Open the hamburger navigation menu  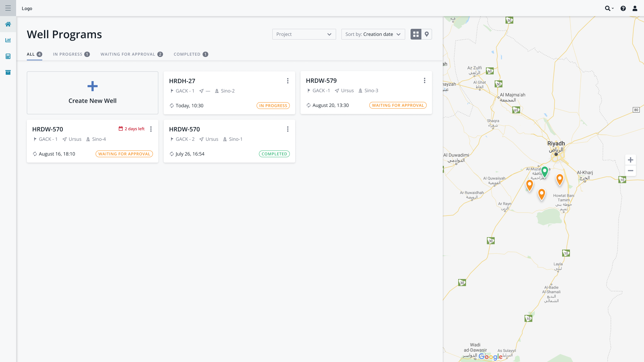(8, 8)
